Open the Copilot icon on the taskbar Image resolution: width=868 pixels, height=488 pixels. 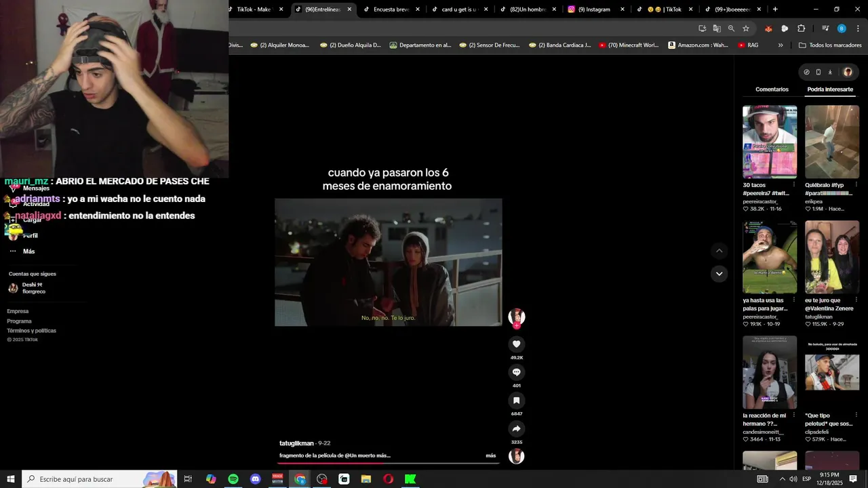211,479
